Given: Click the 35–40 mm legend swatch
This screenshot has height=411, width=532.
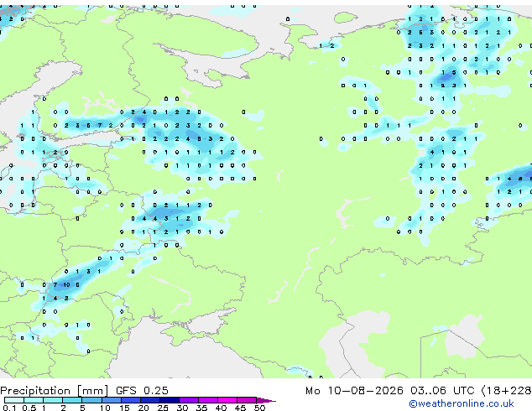Looking at the screenshot, I should (208, 400).
